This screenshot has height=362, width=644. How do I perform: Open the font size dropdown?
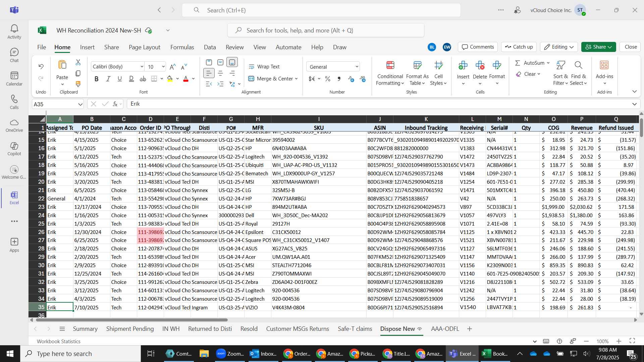tap(163, 67)
